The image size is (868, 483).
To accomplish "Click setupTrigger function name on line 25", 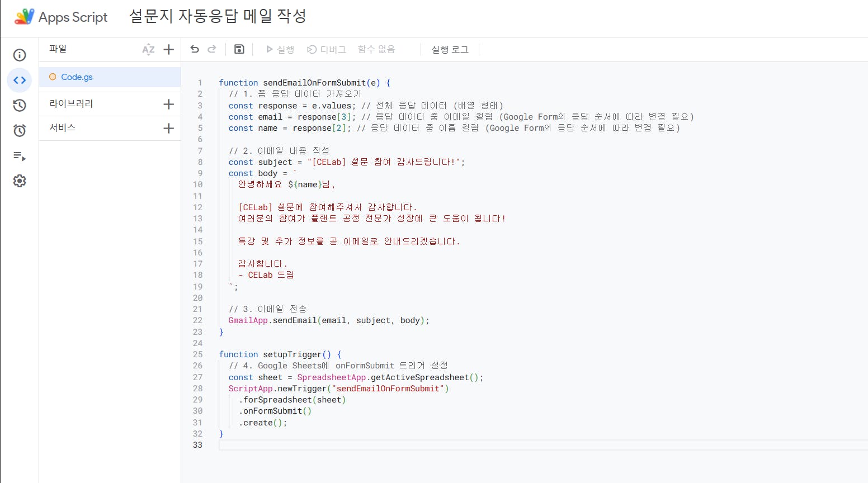I will coord(293,354).
